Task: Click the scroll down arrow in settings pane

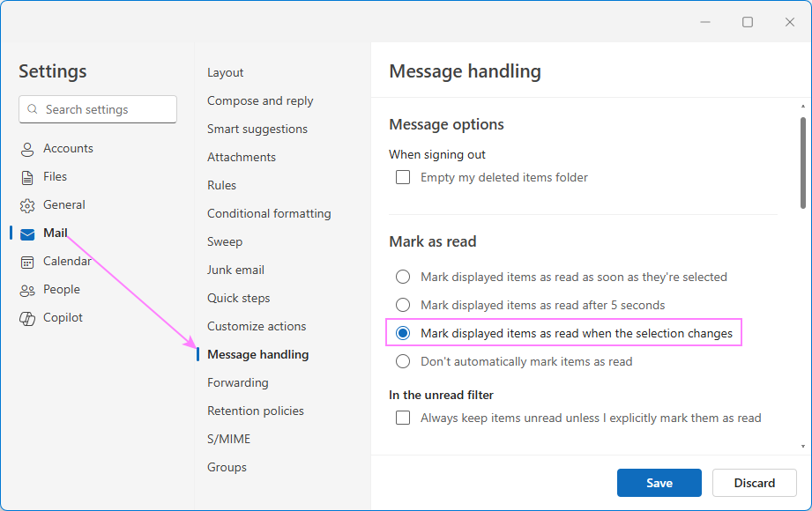Action: [802, 447]
